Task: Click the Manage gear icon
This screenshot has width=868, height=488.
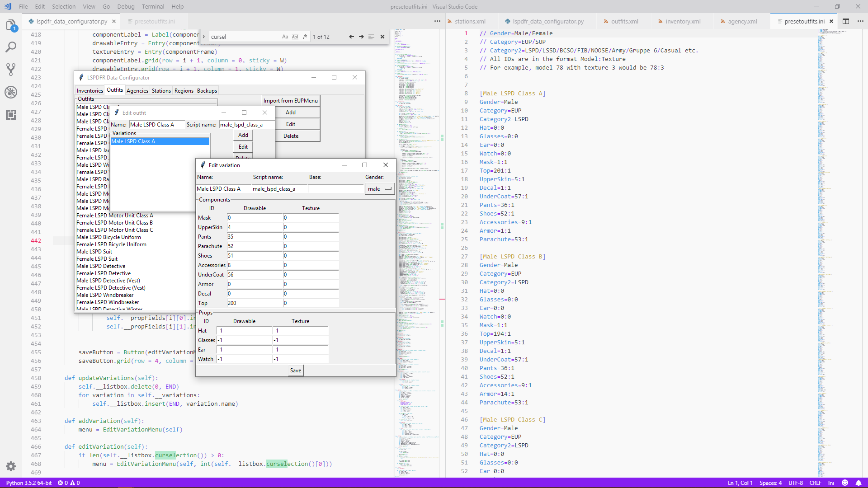Action: pos(11,466)
